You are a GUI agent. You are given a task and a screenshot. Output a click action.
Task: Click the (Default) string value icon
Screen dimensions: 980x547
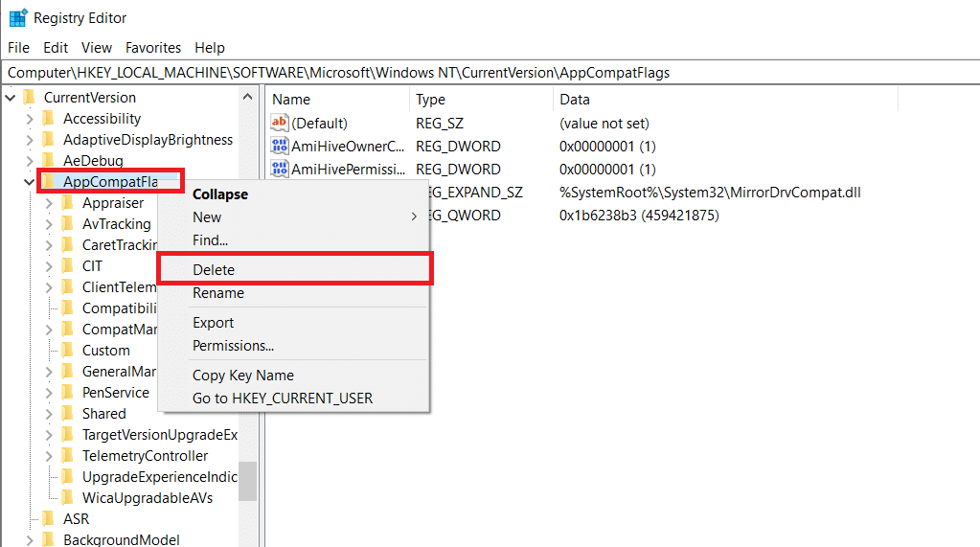pyautogui.click(x=280, y=123)
